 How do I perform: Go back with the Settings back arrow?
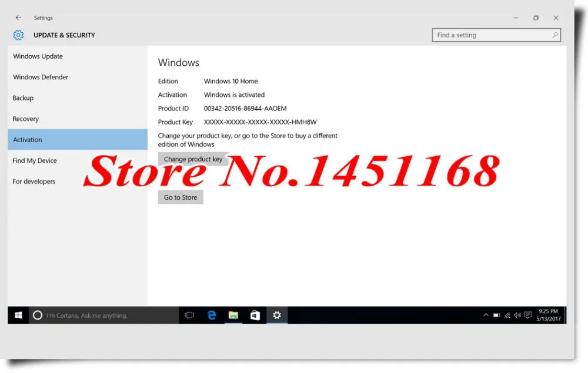[x=18, y=18]
